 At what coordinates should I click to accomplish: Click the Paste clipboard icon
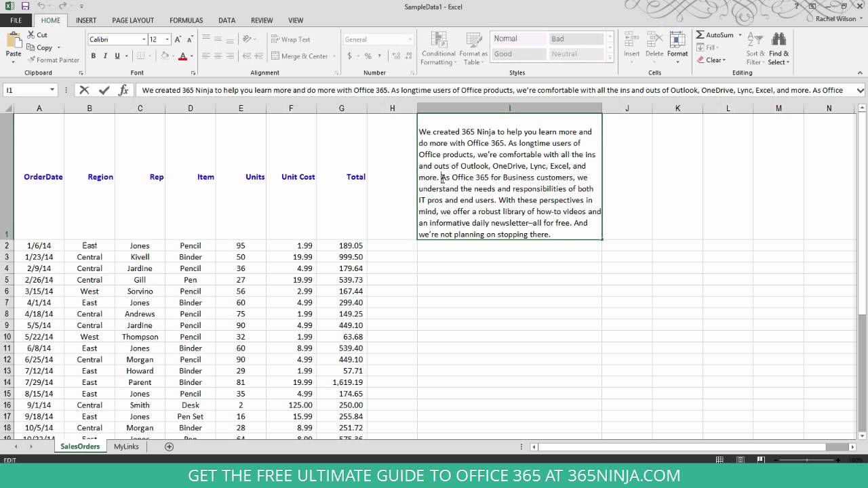13,40
